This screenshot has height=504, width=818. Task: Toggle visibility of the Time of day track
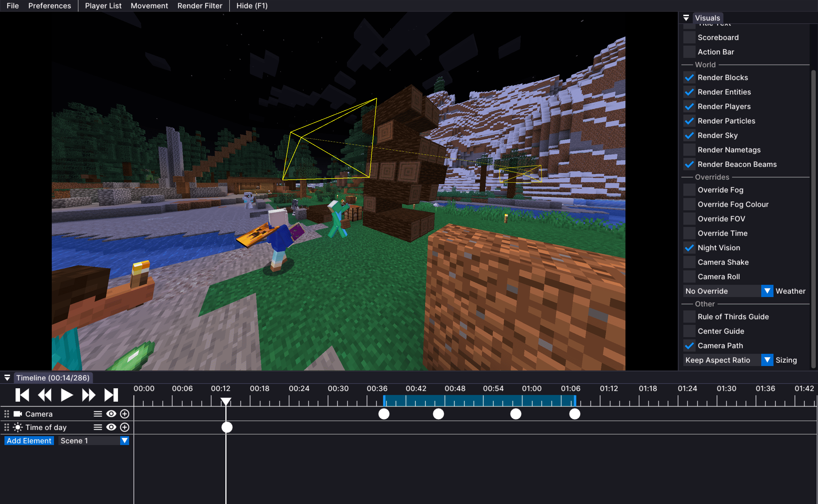[x=111, y=427]
